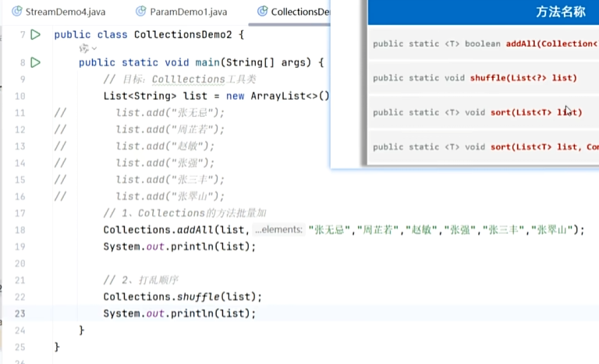Place cursor on System.out.println at line 23
This screenshot has height=364, width=599.
tap(179, 313)
